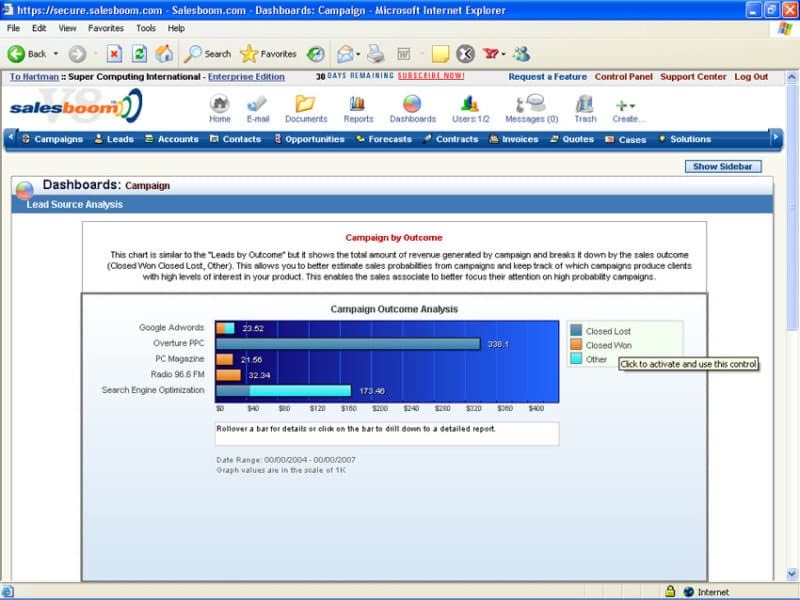Select the Dashboards pie chart icon
The height and width of the screenshot is (600, 800).
(x=412, y=104)
